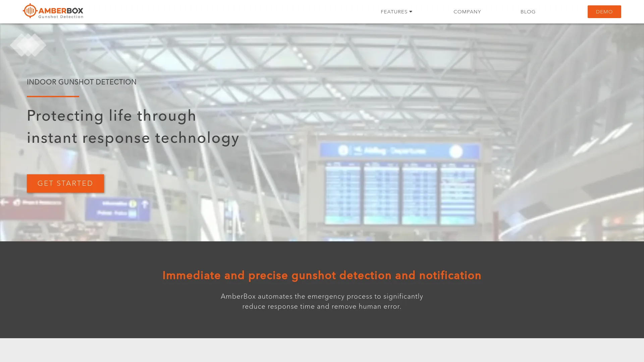Click the BLOG menu item
The image size is (644, 362).
[528, 11]
